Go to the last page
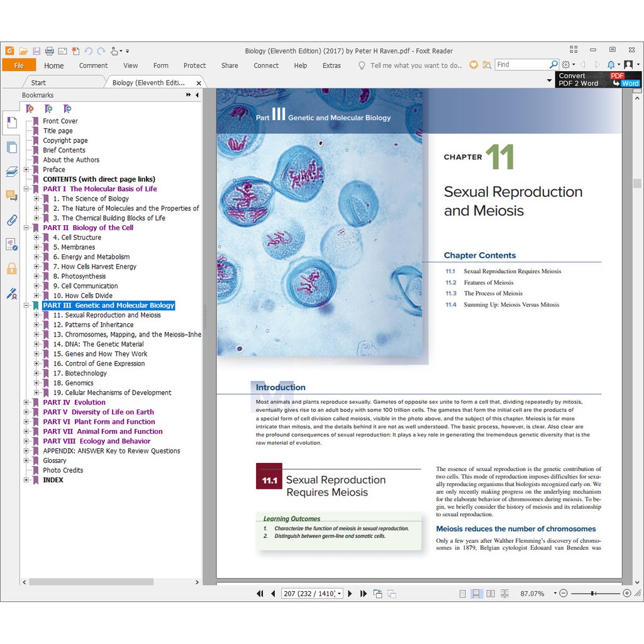644x644 pixels. pos(364,594)
